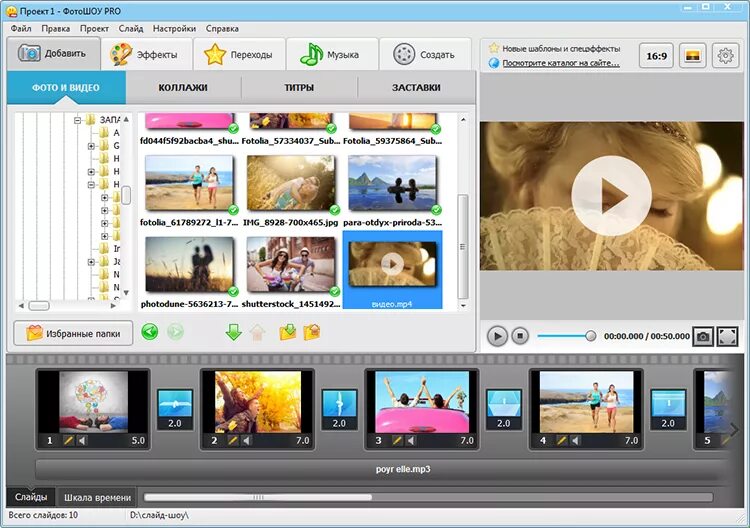
Task: Open the Проект menu
Action: point(94,29)
